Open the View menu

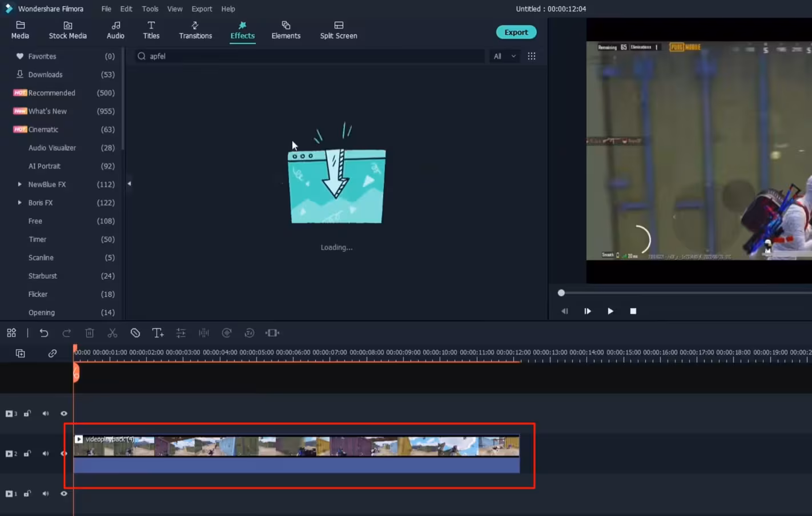pos(175,9)
